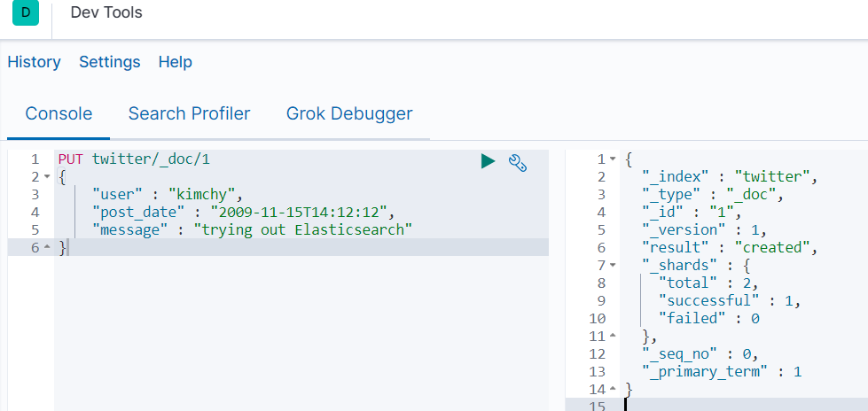The image size is (868, 411).
Task: Click line number 13 in response gutter
Action: tap(598, 372)
